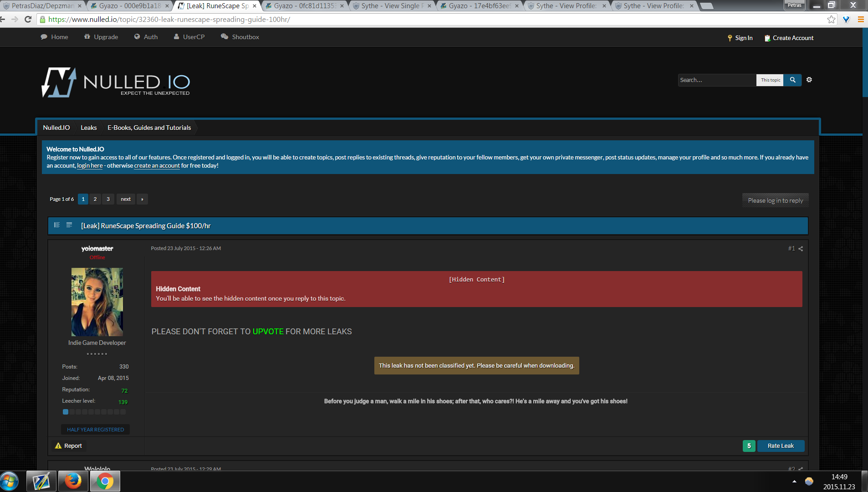Click the share icon on post #1
This screenshot has width=868, height=492.
[x=801, y=249]
